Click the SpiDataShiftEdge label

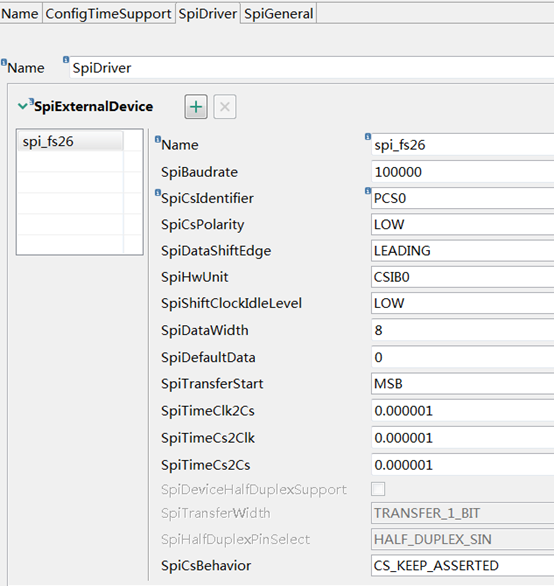[x=216, y=251]
